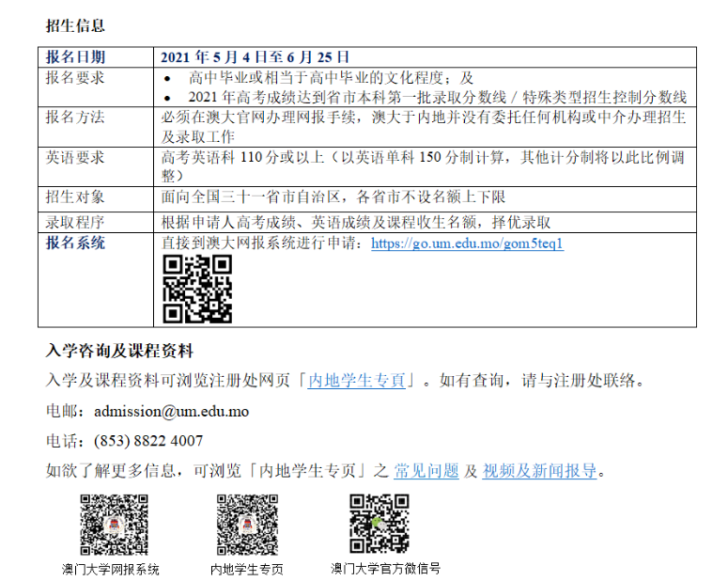Select the email admission@um.edu.mo
Viewport: 728px width, 581px height.
171,412
